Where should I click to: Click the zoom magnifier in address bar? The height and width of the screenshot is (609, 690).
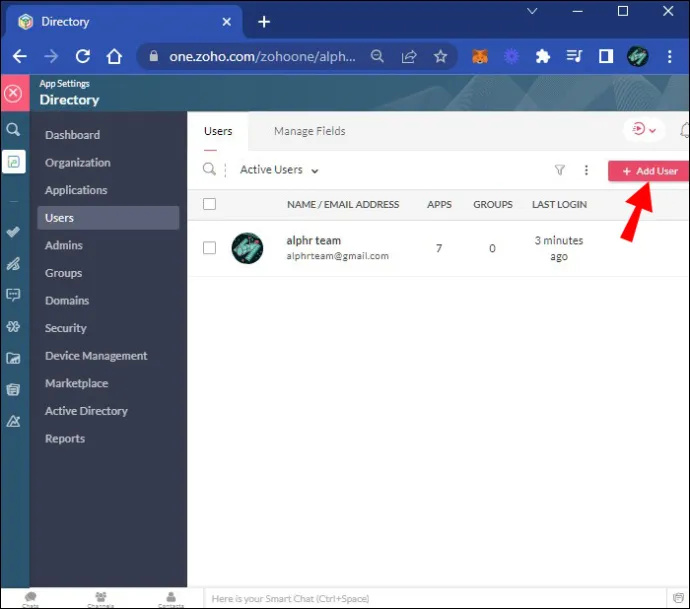[377, 56]
